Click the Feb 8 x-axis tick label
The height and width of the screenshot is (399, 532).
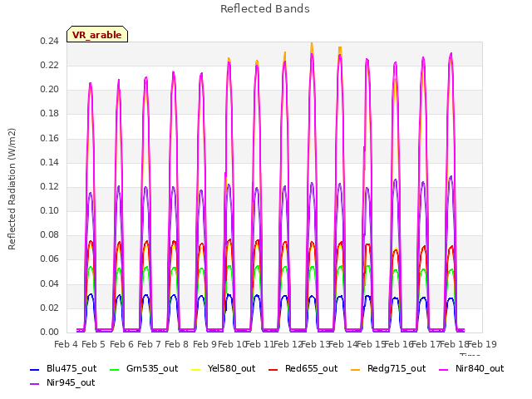click(x=176, y=344)
